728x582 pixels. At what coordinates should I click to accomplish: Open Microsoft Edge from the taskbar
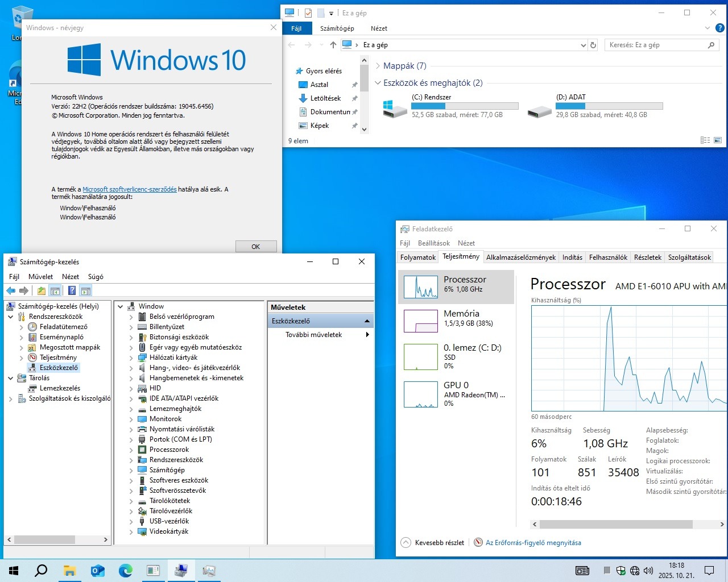(125, 570)
